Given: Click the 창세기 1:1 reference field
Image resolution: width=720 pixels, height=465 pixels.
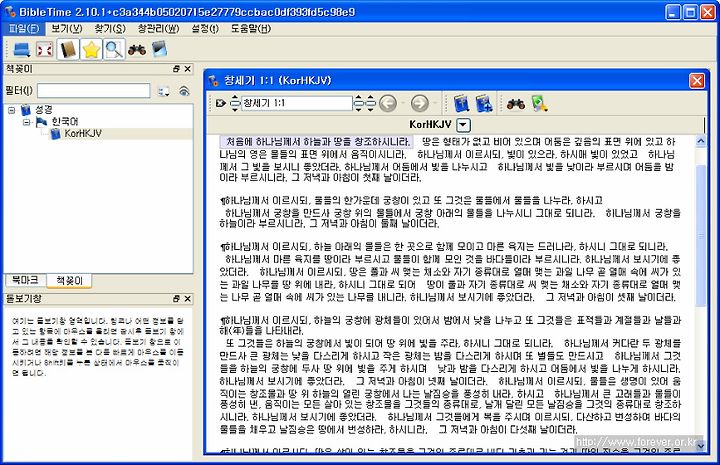Looking at the screenshot, I should [297, 103].
